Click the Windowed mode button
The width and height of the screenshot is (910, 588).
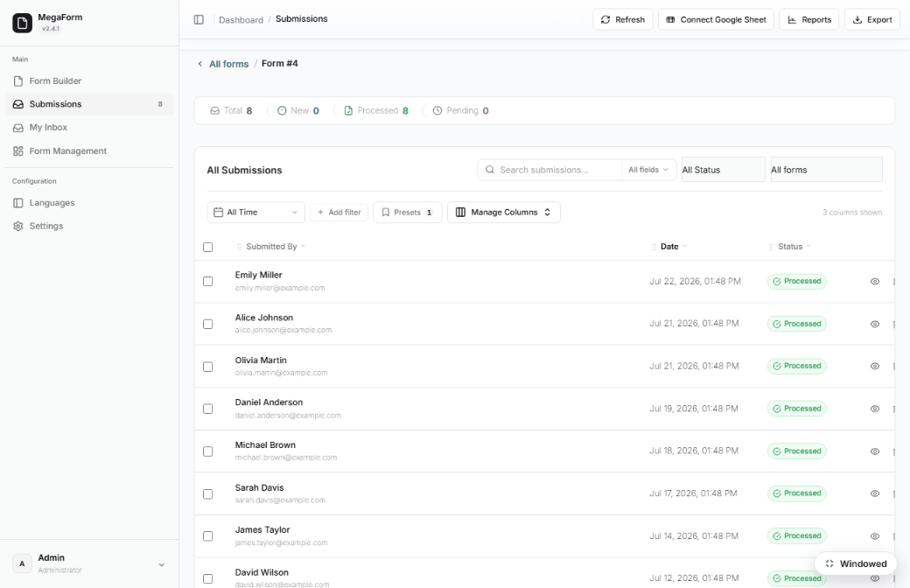856,563
